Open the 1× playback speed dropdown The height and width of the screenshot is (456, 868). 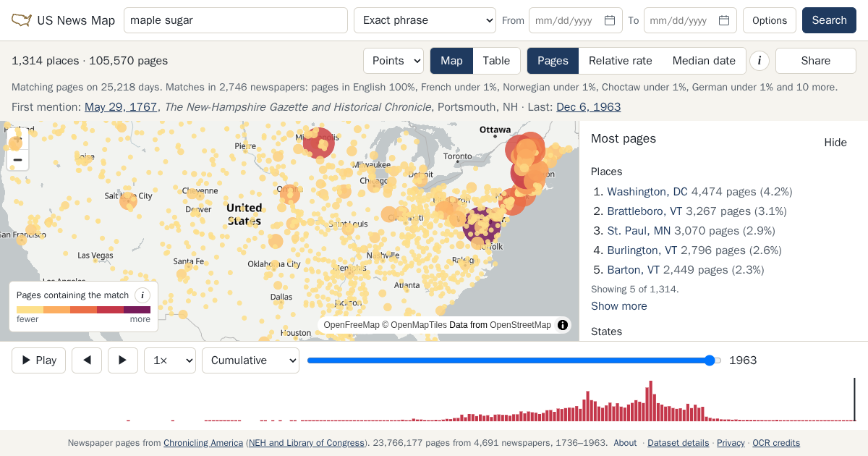pyautogui.click(x=170, y=360)
